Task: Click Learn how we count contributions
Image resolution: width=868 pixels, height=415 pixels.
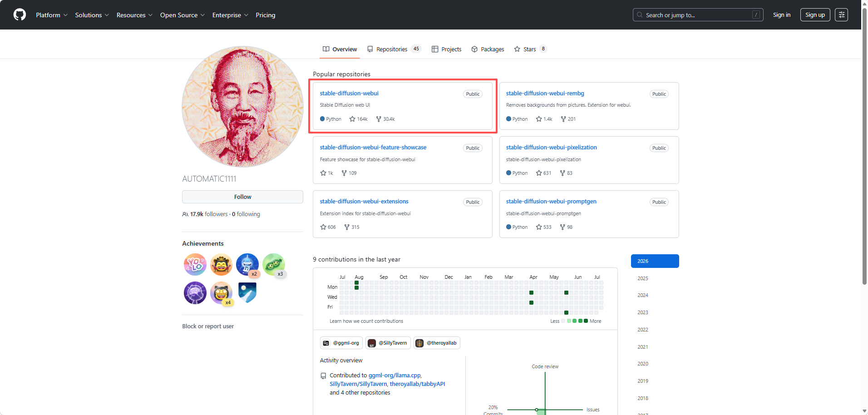Action: [366, 321]
